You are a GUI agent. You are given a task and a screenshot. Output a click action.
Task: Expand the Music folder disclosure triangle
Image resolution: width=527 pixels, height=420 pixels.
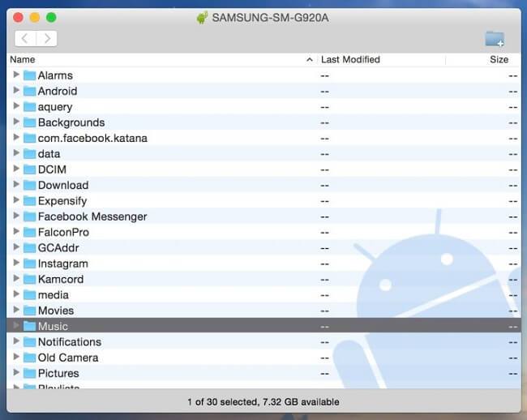coord(15,325)
